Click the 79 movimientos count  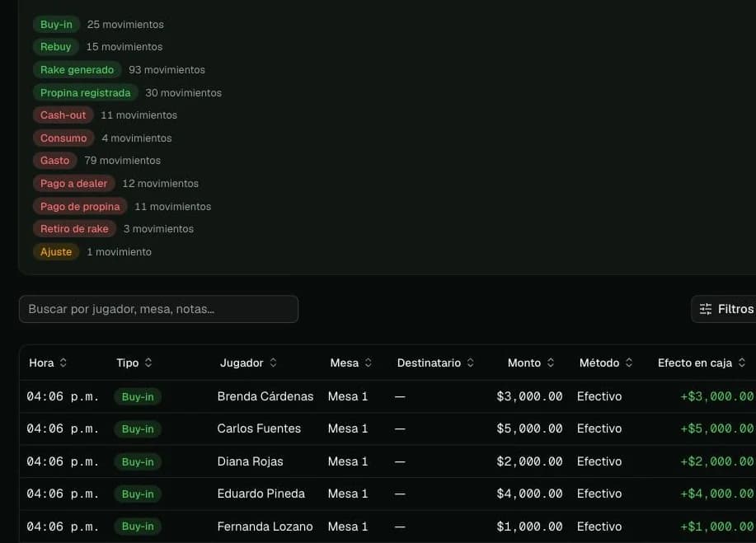click(123, 161)
